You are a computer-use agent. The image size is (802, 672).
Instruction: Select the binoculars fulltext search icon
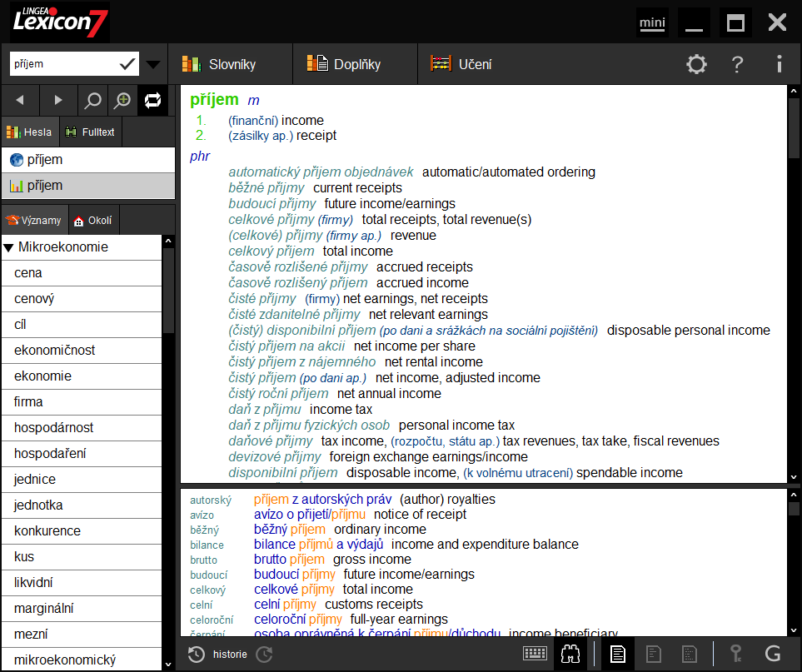tap(570, 654)
